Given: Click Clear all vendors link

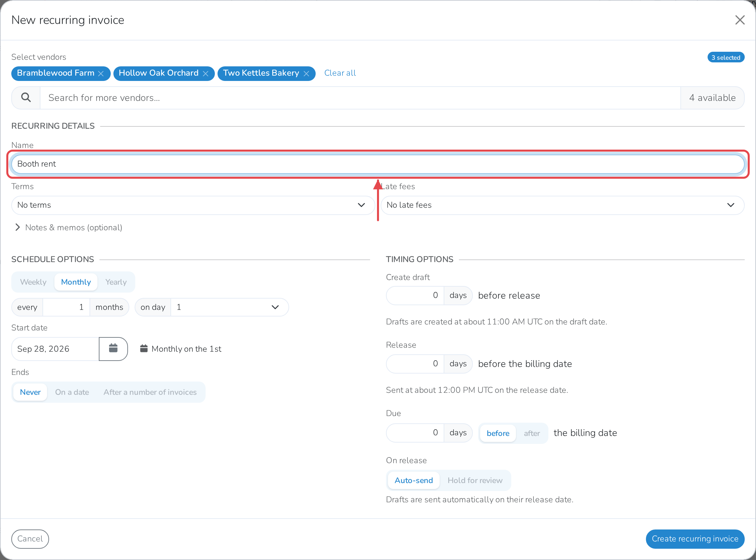Looking at the screenshot, I should 340,73.
